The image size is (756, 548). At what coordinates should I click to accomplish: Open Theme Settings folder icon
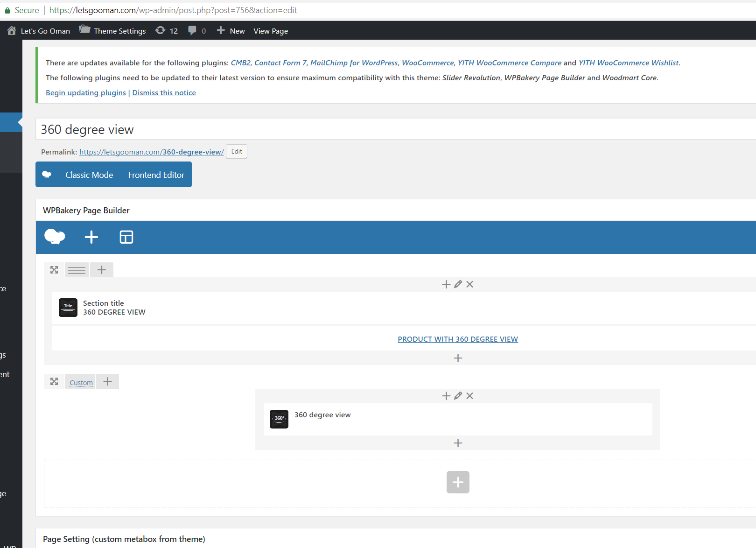[84, 29]
